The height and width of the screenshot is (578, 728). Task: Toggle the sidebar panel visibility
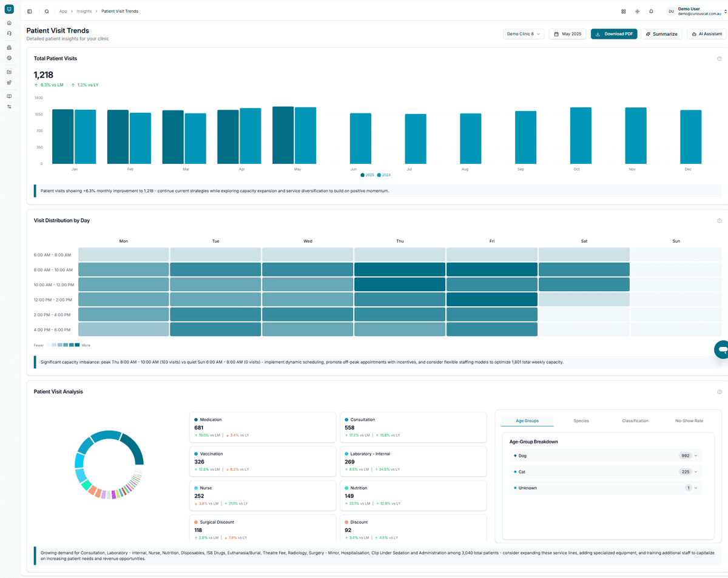pyautogui.click(x=30, y=12)
